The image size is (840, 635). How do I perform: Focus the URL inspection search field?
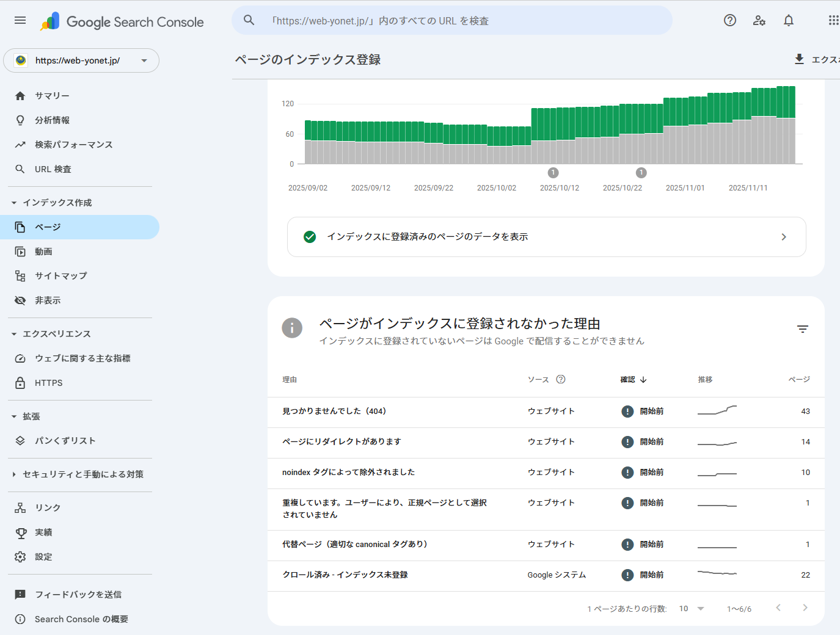click(452, 21)
